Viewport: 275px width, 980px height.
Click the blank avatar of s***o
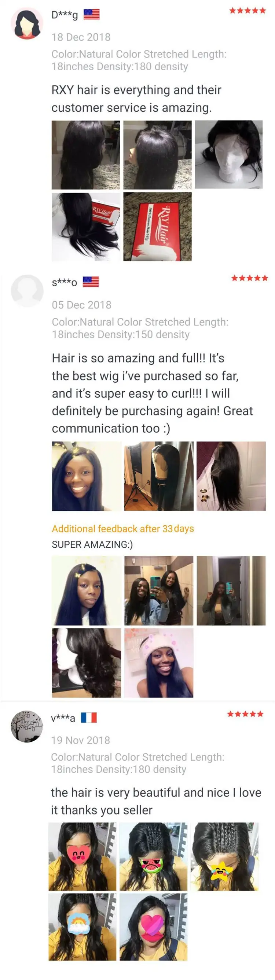pos(27,291)
